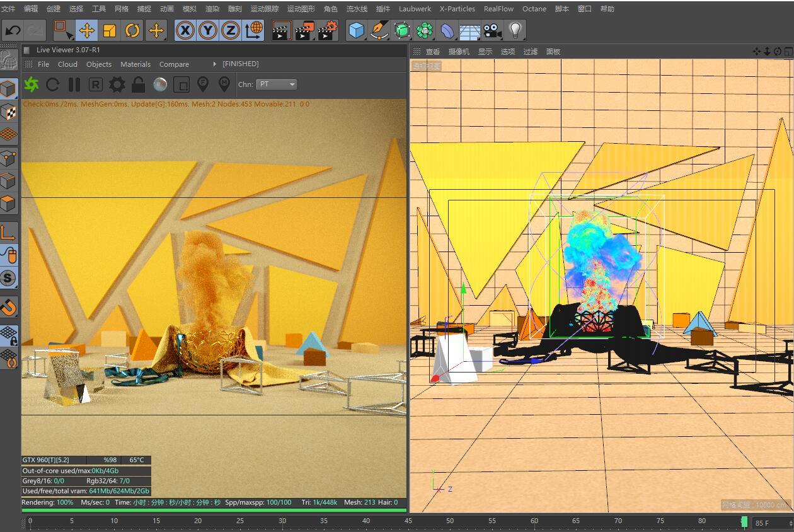
Task: Render the active view clapperboard icon
Action: click(282, 30)
